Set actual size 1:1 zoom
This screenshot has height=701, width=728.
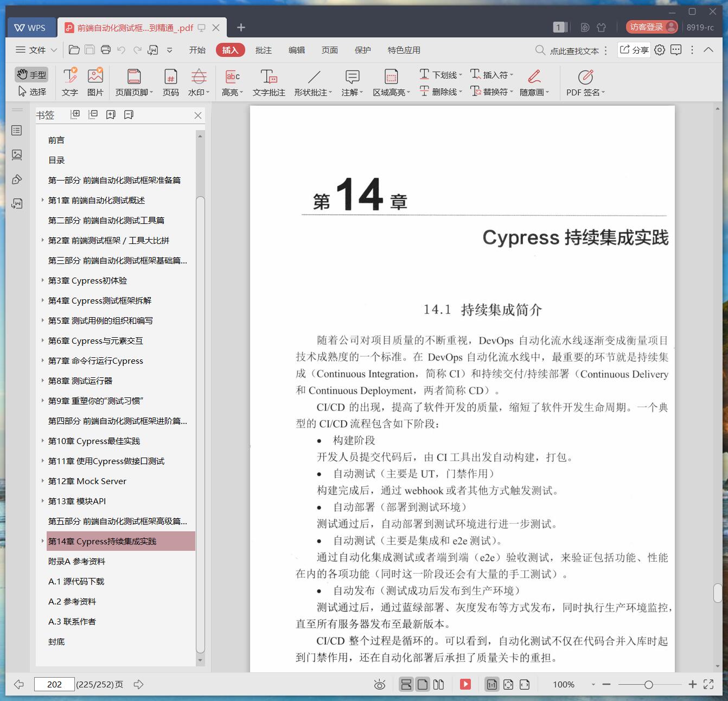[492, 684]
